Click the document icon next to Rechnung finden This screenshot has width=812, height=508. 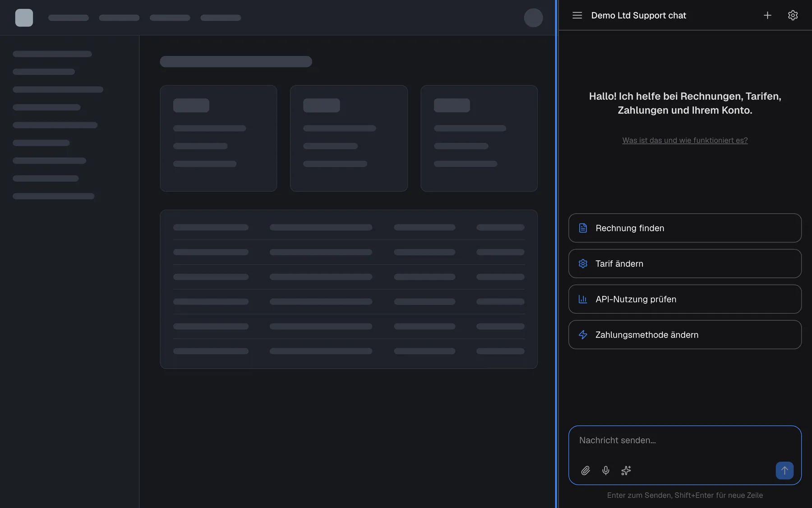pyautogui.click(x=583, y=228)
